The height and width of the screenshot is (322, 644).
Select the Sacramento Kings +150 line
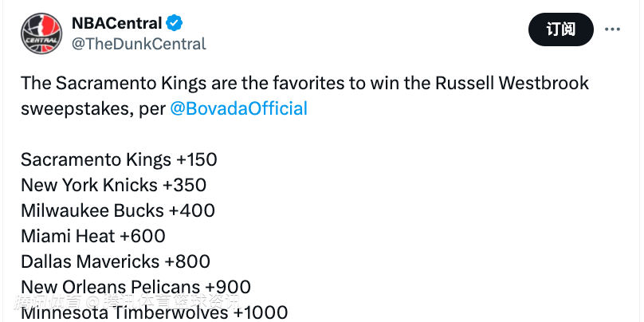(x=119, y=159)
